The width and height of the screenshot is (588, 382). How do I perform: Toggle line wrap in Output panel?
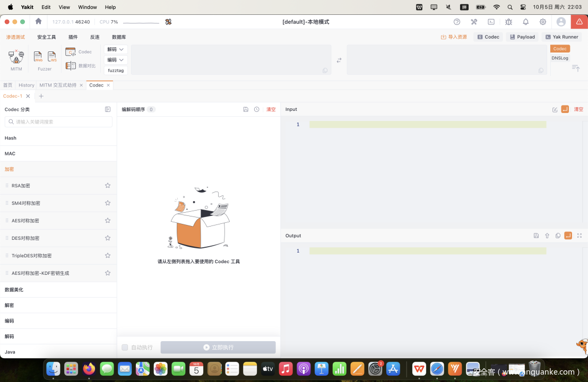(x=568, y=236)
